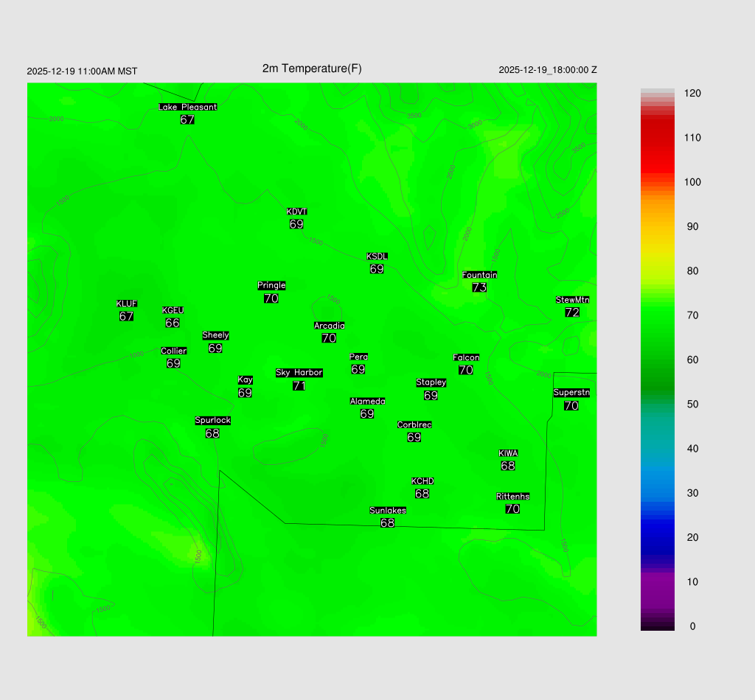Click the 2m Temperature(F) title

(x=312, y=69)
